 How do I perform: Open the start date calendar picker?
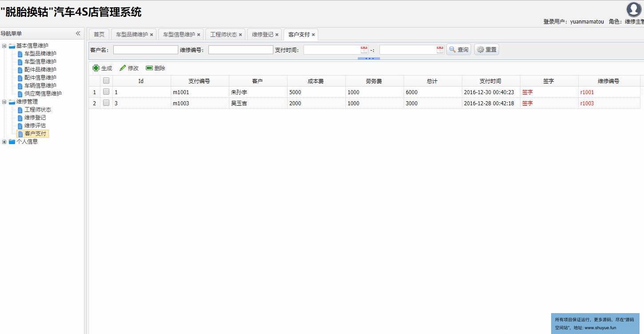364,50
